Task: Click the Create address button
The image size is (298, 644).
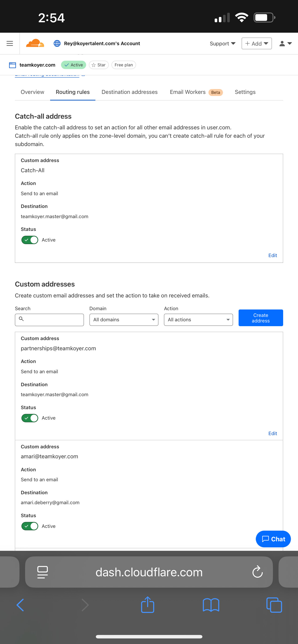Action: 261,318
